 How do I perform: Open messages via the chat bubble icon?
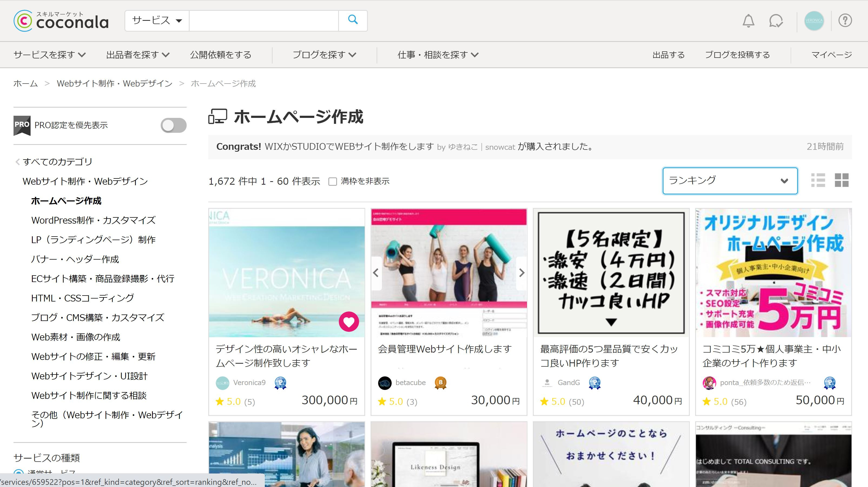point(776,21)
